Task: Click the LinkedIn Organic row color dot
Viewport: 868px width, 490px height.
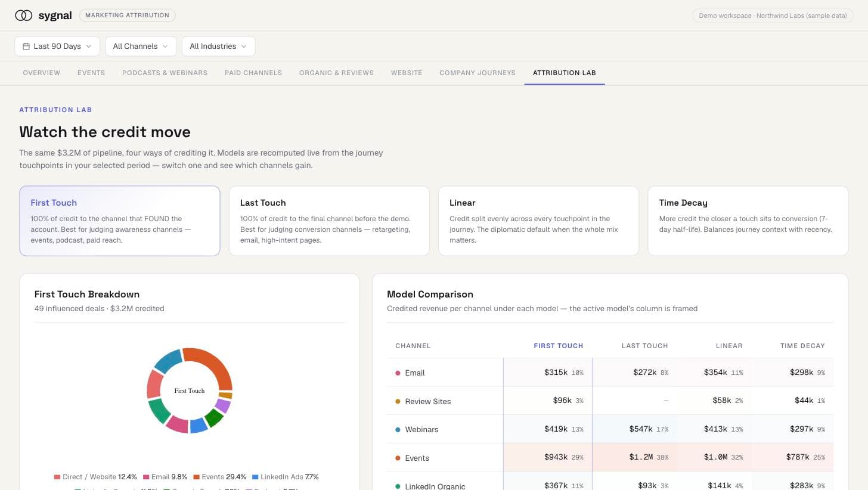Action: pos(398,486)
